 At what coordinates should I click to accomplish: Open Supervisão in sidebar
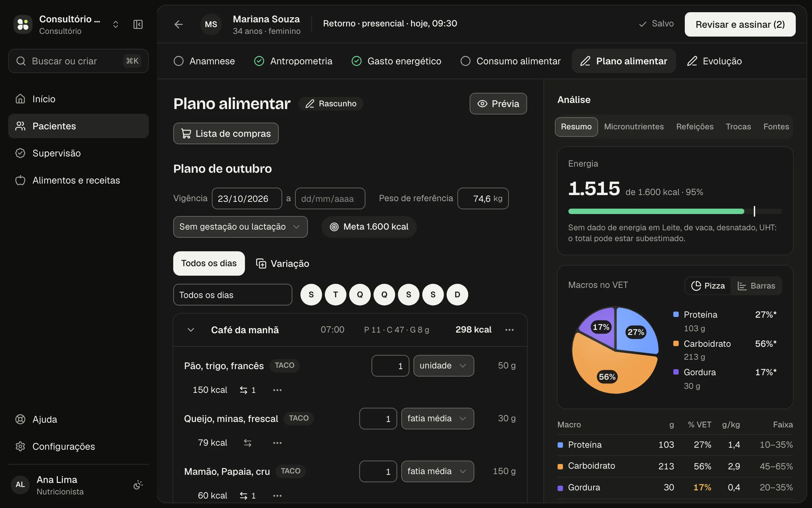click(x=78, y=153)
